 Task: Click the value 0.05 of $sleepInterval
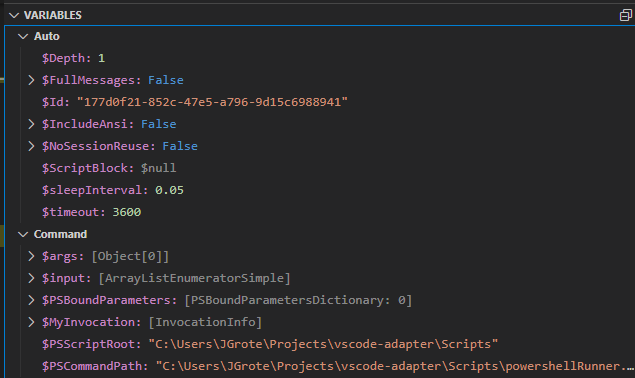[169, 190]
